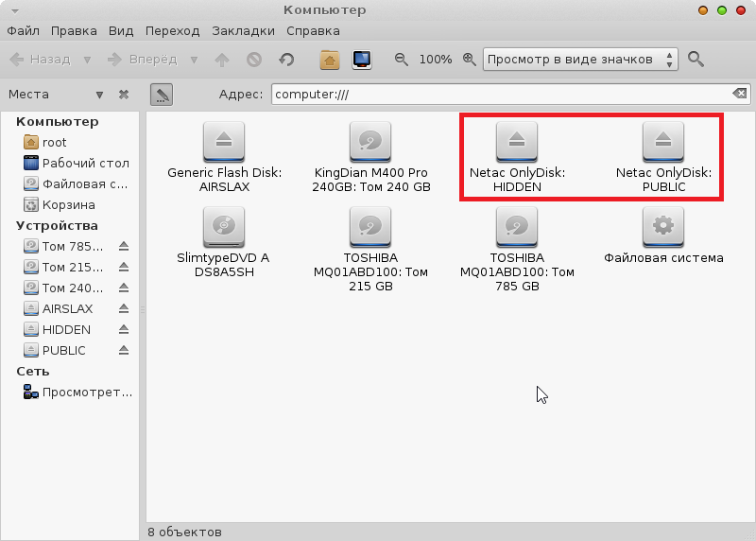Select TOSHIBA MQ01ABD100 Том 215 GB icon
The height and width of the screenshot is (541, 756).
coord(370,227)
